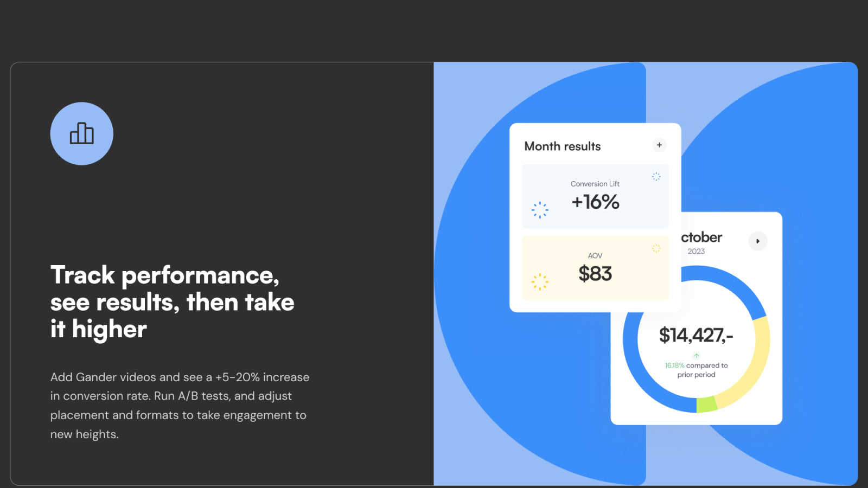
Task: Click the small blue sparkle in the Conversion Lift corner
Action: [x=655, y=176]
